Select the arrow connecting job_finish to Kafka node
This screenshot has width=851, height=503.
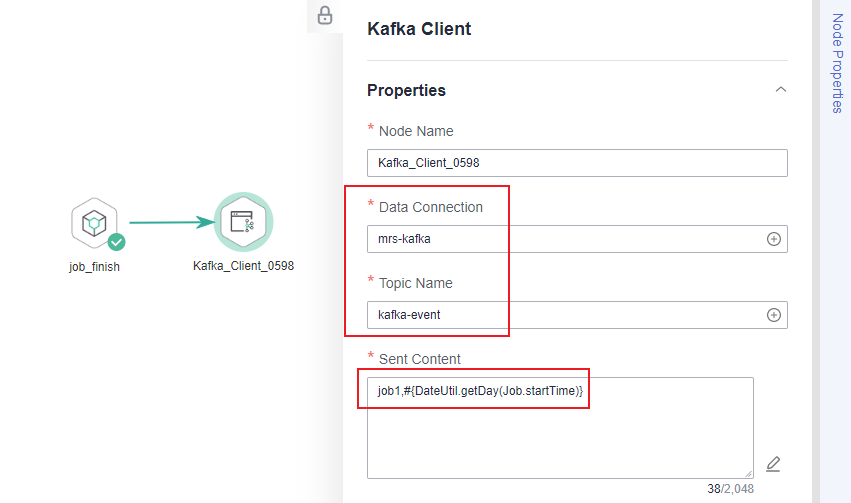[x=172, y=222]
